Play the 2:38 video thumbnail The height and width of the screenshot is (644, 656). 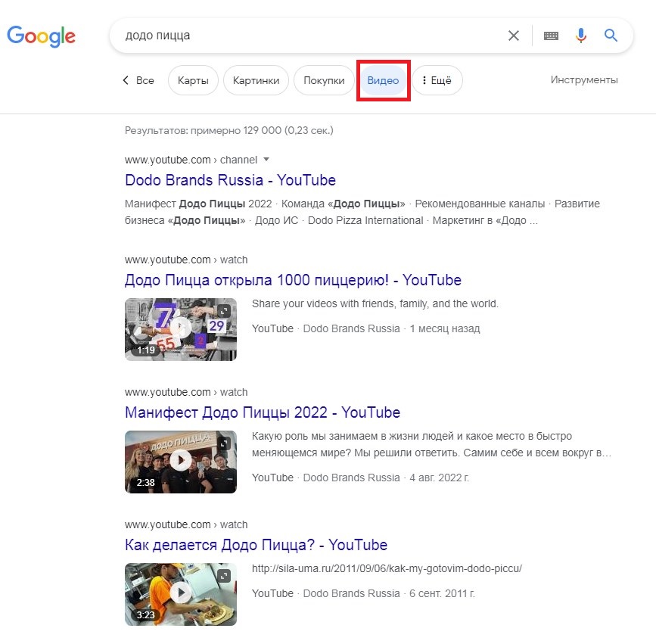181,462
